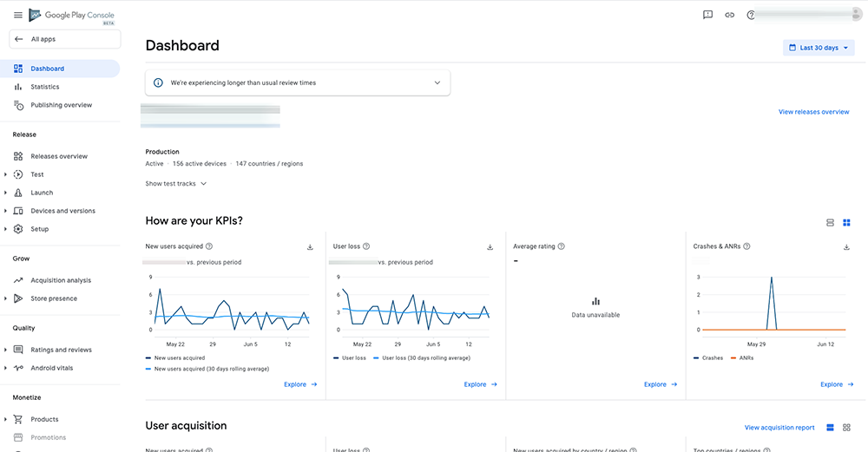Explore New users acquired chart
This screenshot has height=452, width=868.
tap(300, 384)
